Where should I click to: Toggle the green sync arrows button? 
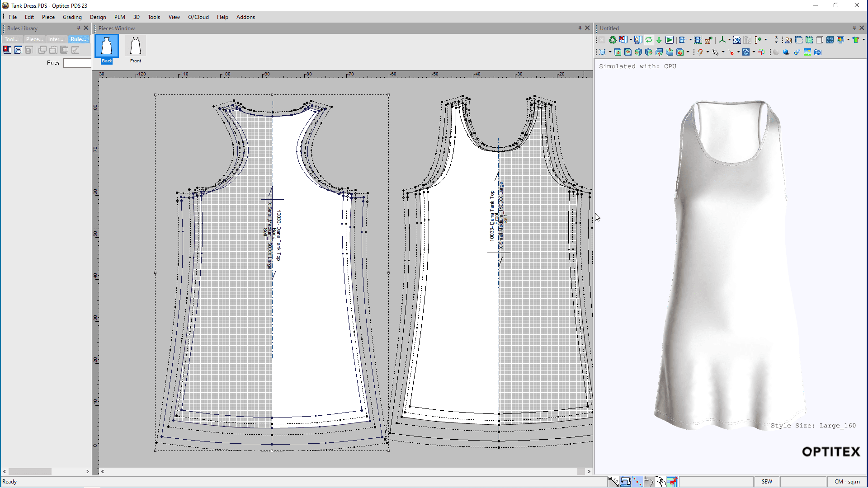coord(649,40)
